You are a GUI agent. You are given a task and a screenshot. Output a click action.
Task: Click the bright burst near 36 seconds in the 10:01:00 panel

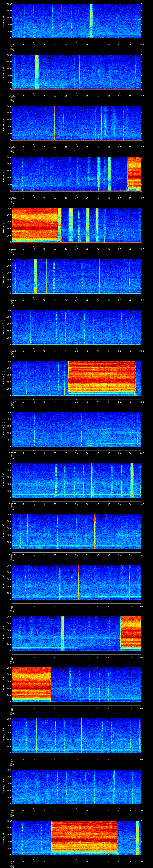pos(91,21)
